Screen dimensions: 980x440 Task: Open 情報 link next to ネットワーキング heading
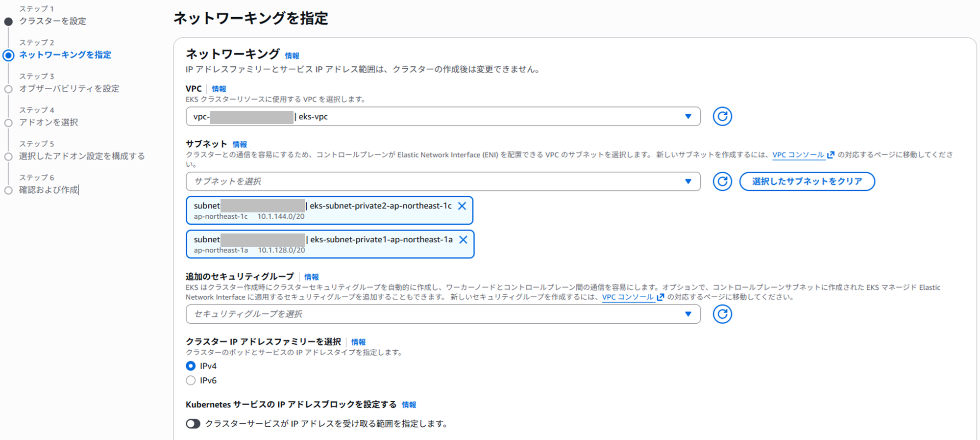point(292,56)
